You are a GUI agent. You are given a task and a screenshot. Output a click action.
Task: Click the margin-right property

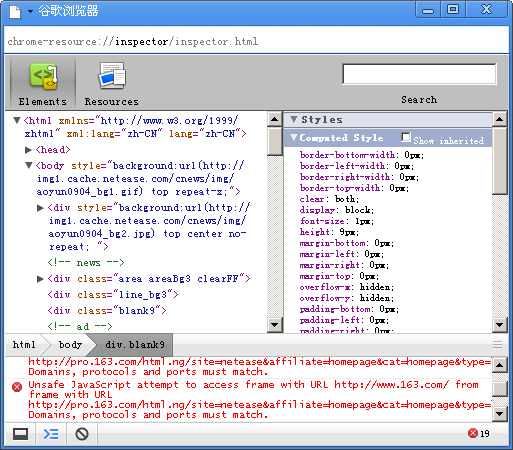pos(344,265)
